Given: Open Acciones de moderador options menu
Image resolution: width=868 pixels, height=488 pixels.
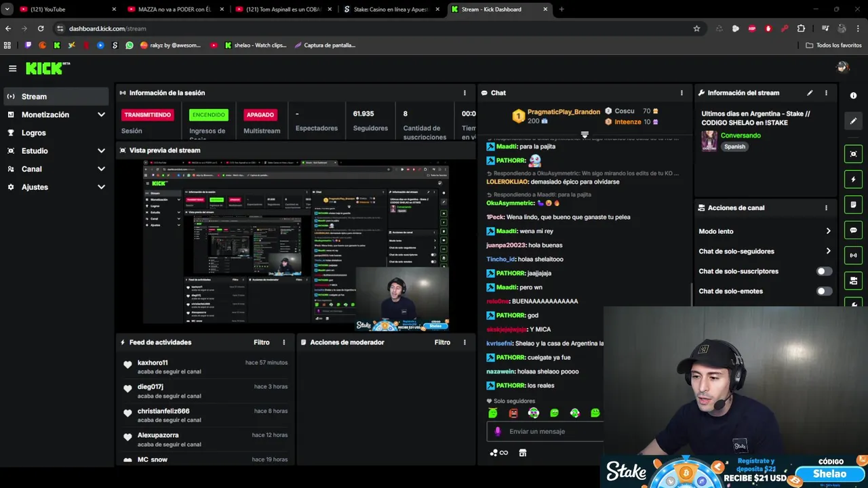Looking at the screenshot, I should pos(465,342).
